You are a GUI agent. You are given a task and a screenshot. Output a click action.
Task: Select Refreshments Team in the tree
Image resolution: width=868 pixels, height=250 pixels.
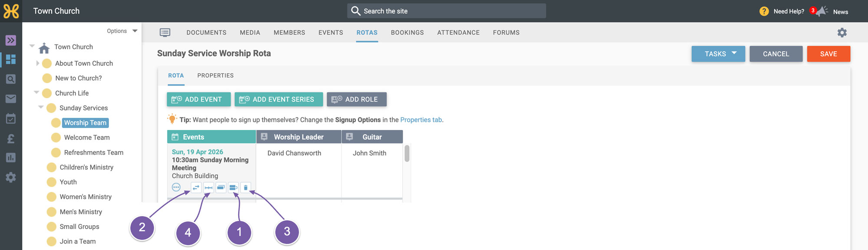(x=94, y=153)
